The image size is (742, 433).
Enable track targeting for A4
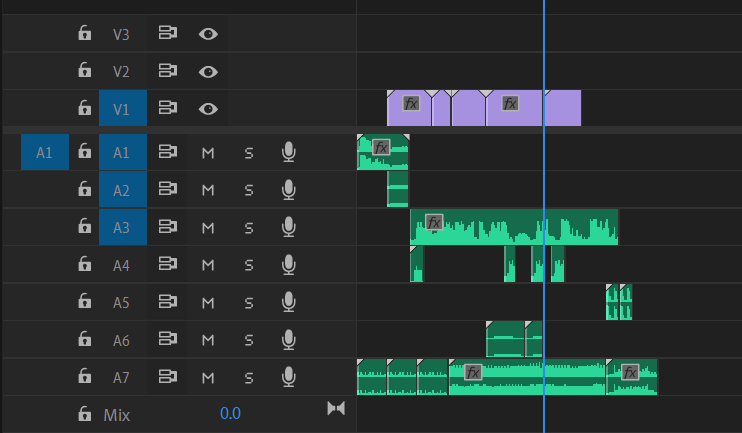coord(122,265)
